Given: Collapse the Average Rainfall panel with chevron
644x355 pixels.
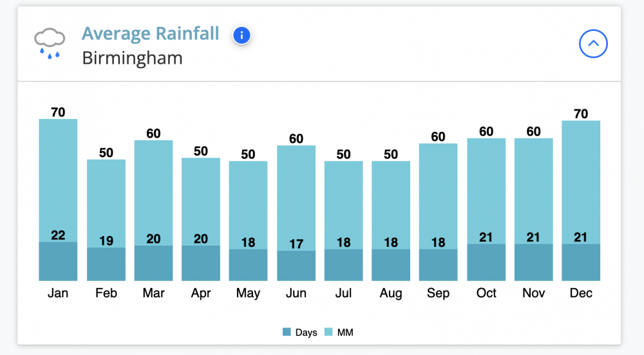Looking at the screenshot, I should point(593,44).
